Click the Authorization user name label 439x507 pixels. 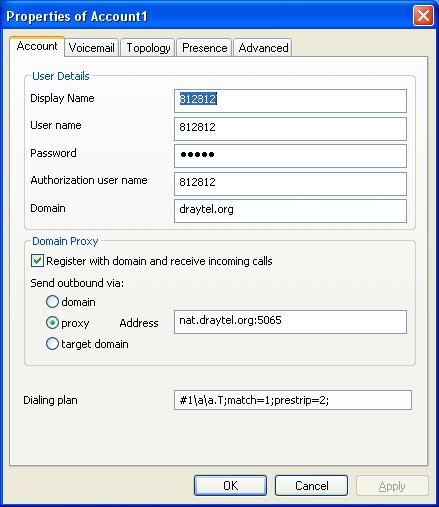pos(89,180)
